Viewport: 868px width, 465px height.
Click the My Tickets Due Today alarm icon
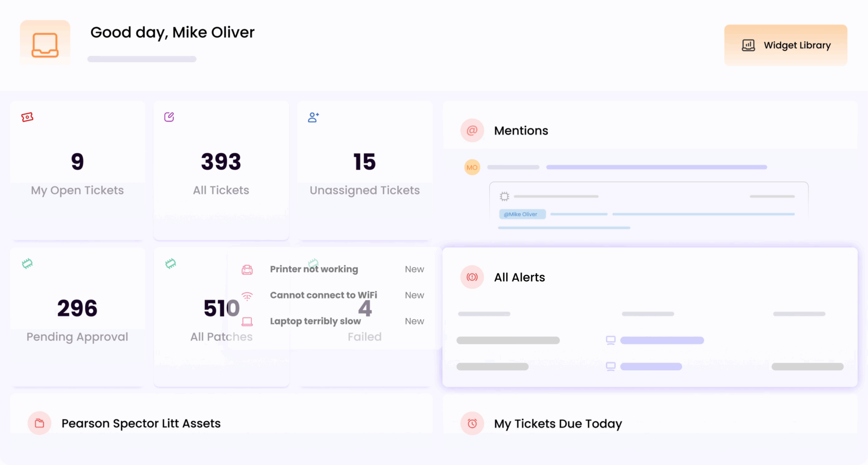[472, 423]
